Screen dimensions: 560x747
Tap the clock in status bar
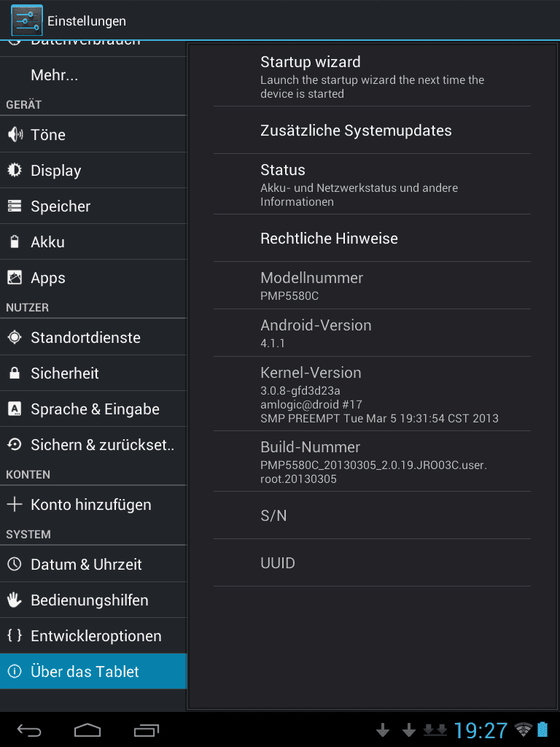[481, 729]
